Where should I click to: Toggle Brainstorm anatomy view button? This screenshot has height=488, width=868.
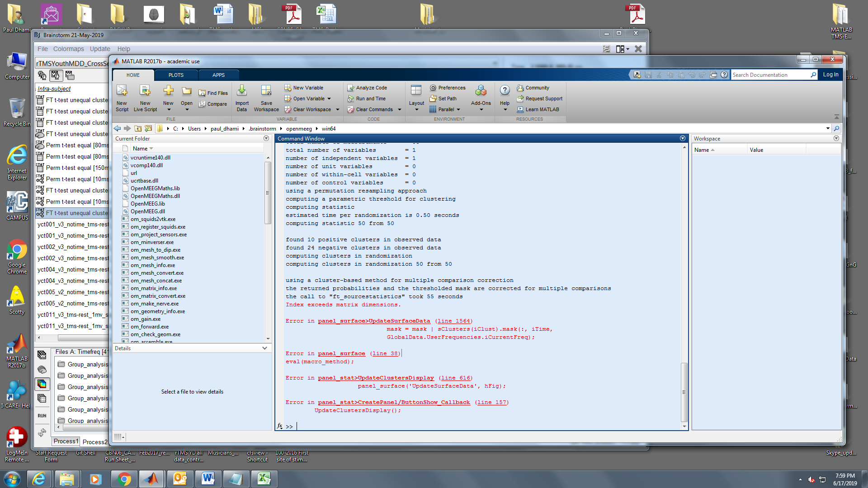[42, 75]
